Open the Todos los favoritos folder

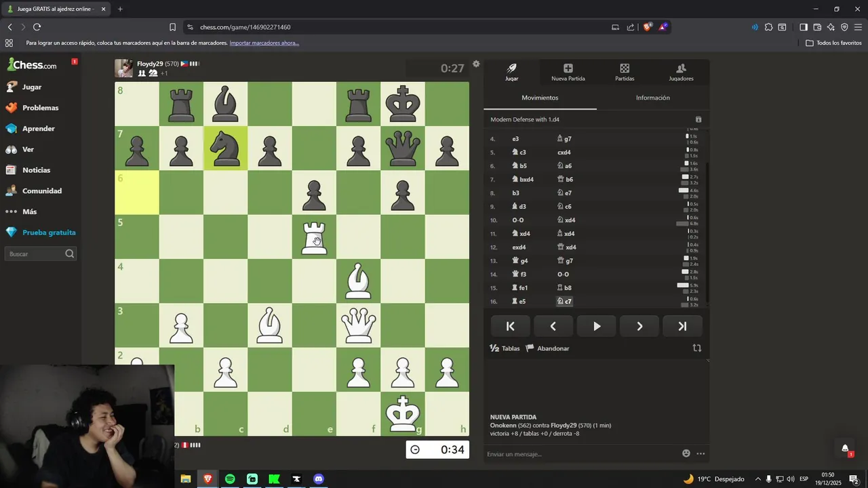pos(833,43)
